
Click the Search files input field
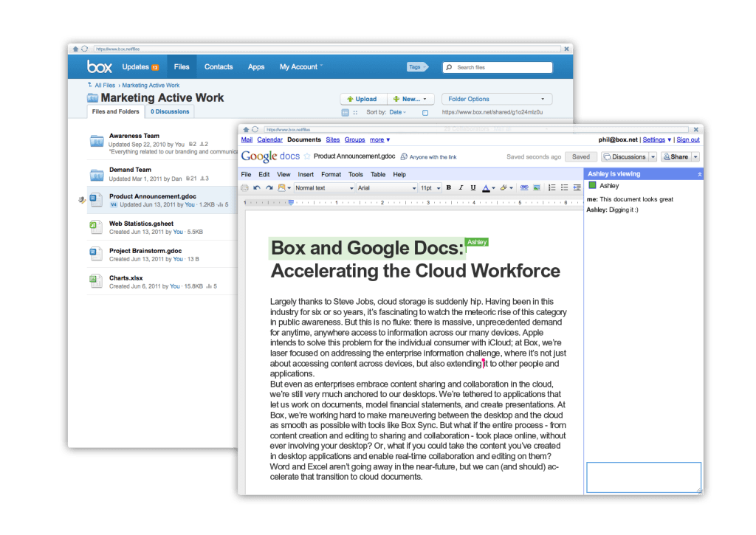[x=498, y=67]
